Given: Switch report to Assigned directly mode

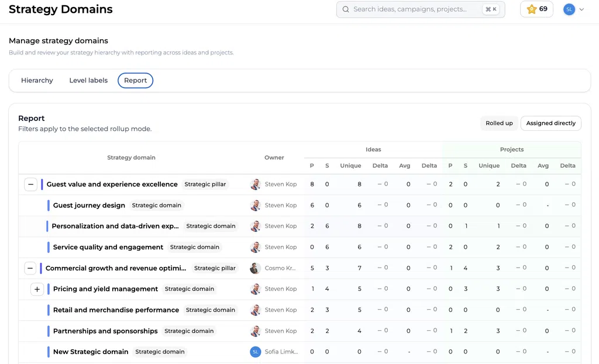Looking at the screenshot, I should coord(550,123).
